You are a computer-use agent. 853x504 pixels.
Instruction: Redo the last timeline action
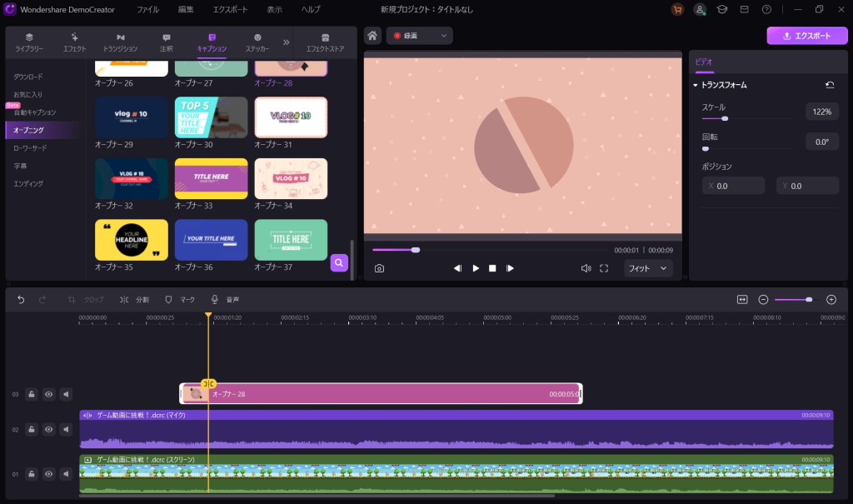point(42,299)
